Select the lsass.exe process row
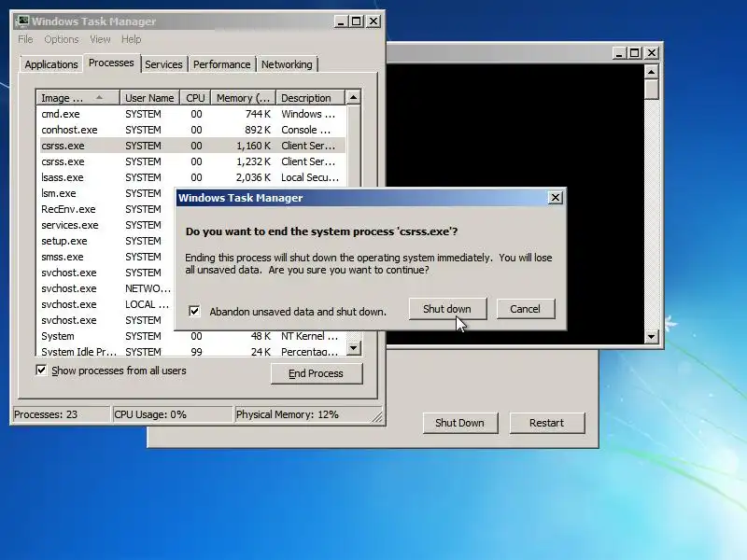The image size is (747, 560). 191,177
